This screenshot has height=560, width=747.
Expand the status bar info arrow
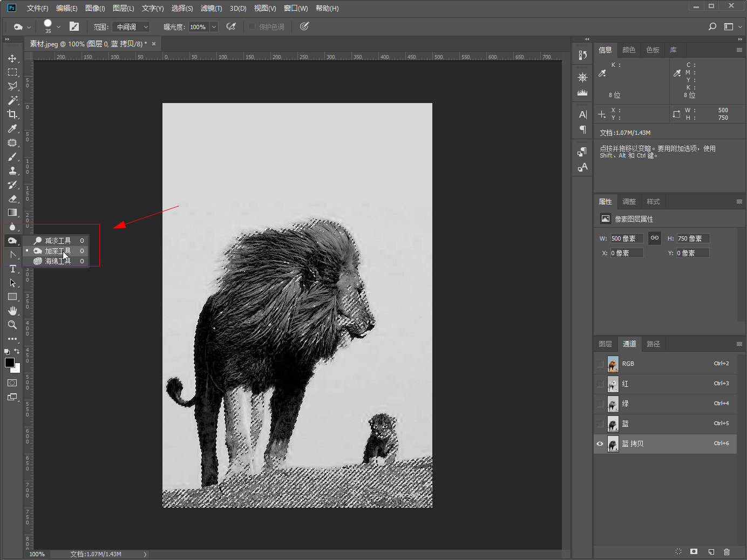pos(145,554)
